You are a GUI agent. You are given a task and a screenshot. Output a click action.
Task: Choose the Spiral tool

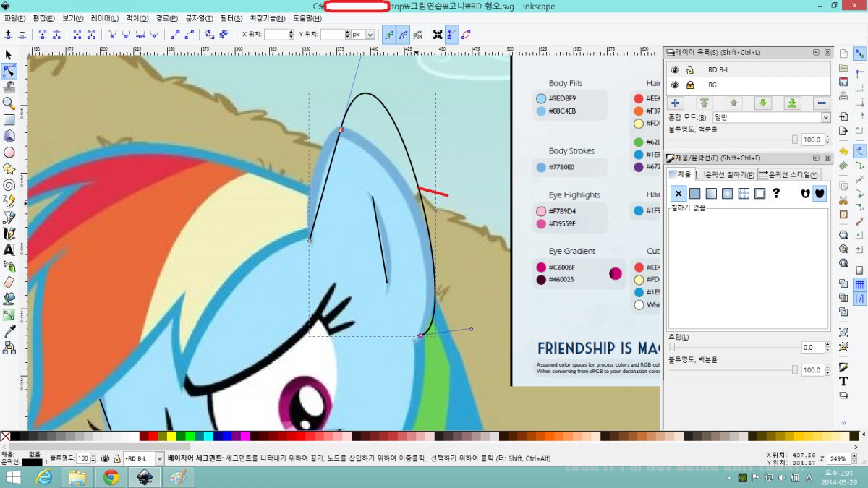9,184
